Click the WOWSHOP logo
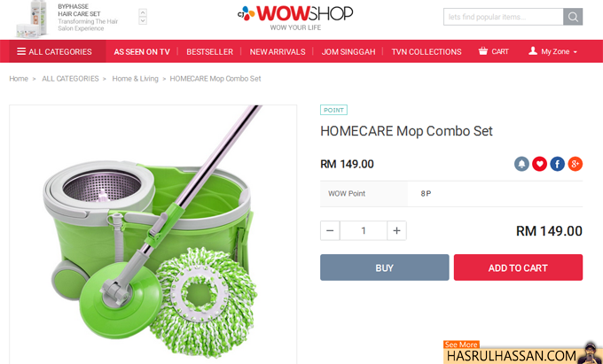The height and width of the screenshot is (364, 603). (295, 17)
